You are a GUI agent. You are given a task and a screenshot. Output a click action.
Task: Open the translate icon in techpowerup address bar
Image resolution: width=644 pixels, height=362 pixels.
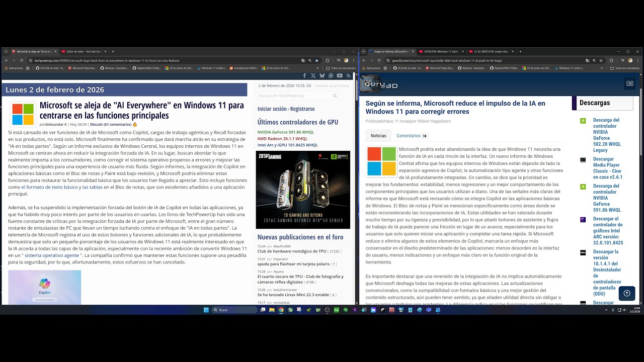click(303, 60)
